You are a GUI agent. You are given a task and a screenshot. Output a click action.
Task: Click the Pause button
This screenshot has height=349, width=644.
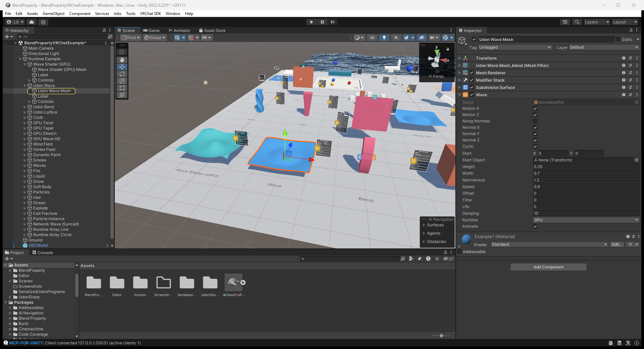click(x=322, y=22)
